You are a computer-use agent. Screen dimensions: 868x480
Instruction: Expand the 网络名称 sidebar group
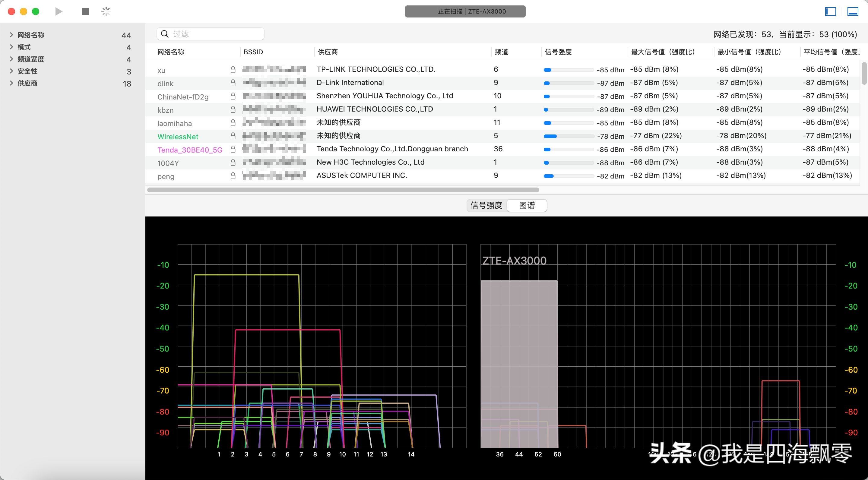click(x=11, y=35)
